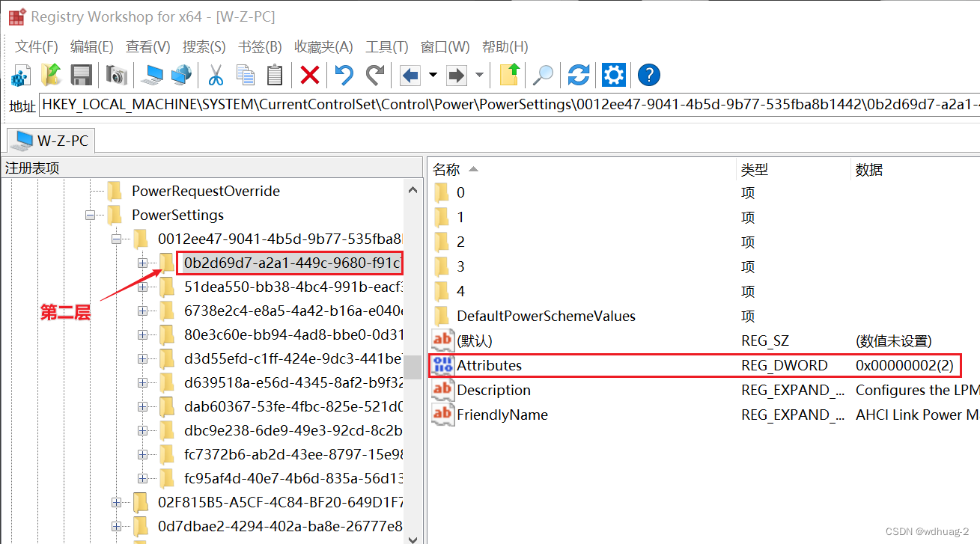Open the 窗口(W) menu
980x544 pixels.
coord(445,46)
